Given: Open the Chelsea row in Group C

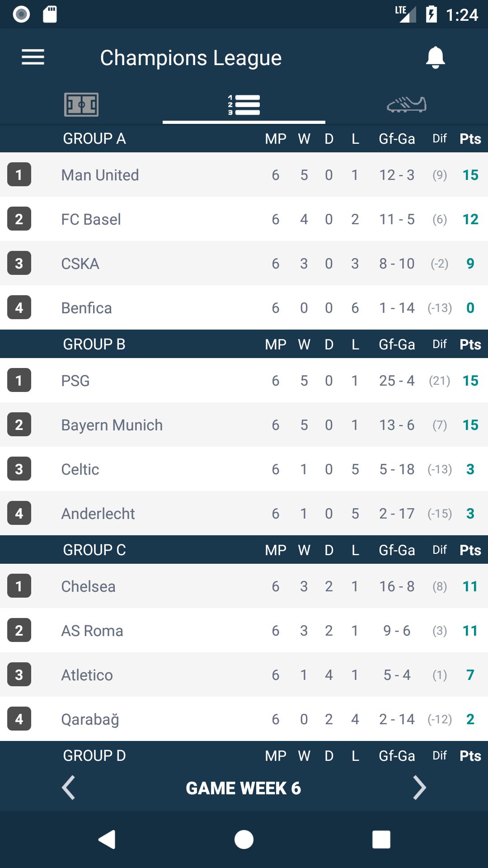Looking at the screenshot, I should click(x=244, y=586).
